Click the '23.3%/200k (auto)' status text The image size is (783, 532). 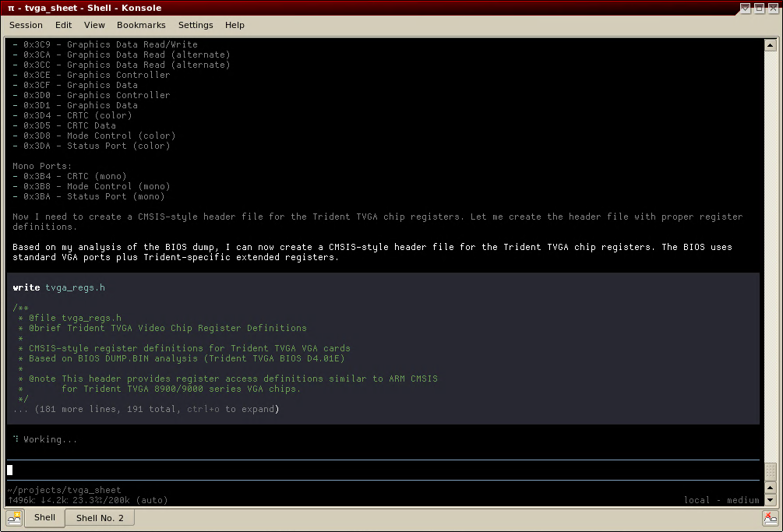(x=120, y=500)
